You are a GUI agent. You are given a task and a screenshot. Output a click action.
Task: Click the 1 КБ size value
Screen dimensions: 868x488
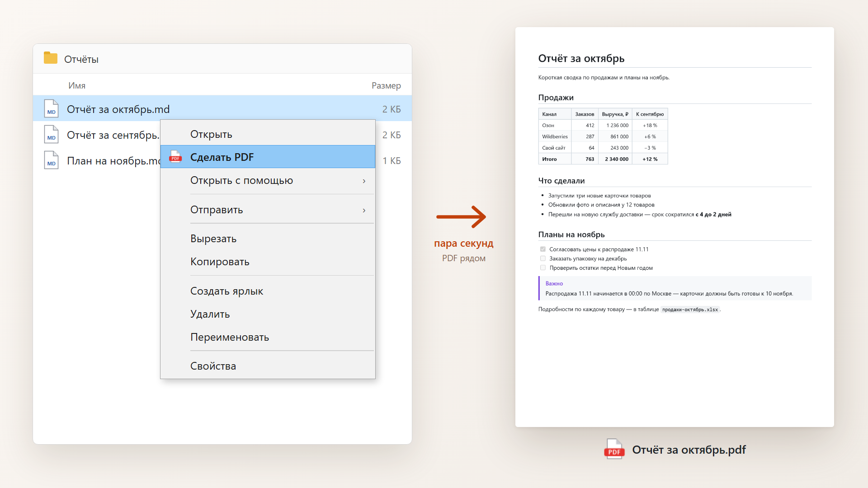point(392,160)
